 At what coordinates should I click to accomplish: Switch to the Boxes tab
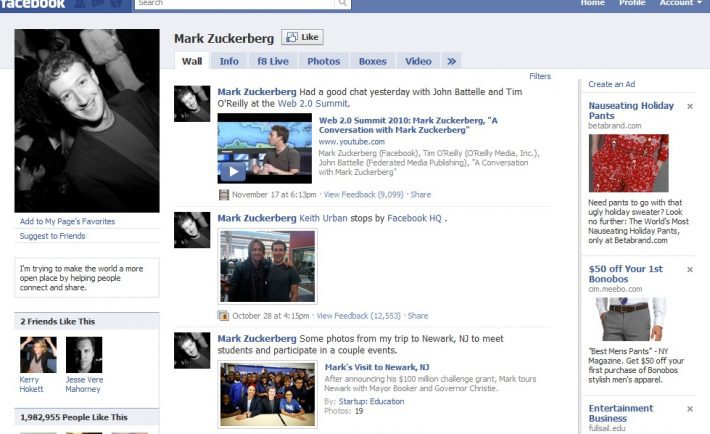[x=373, y=61]
